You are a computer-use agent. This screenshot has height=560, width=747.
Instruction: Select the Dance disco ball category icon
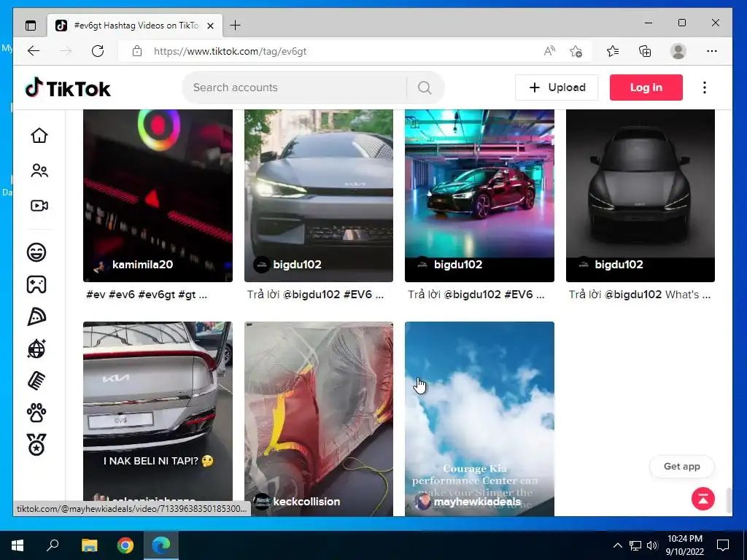[36, 349]
